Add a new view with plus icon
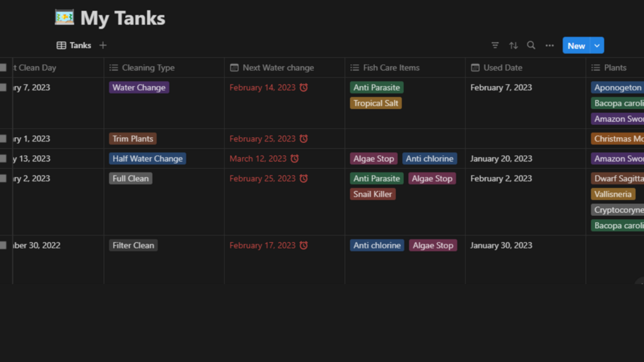 [103, 45]
